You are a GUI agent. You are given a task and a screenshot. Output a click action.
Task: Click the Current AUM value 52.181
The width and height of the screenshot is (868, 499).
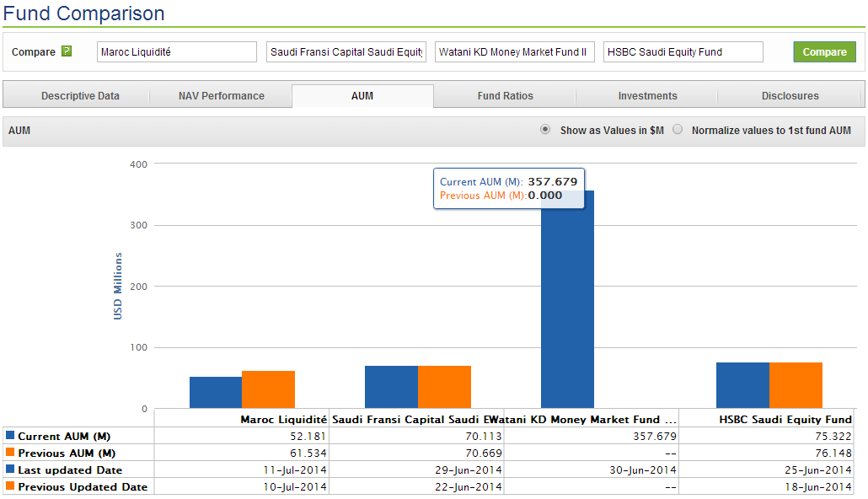click(308, 437)
